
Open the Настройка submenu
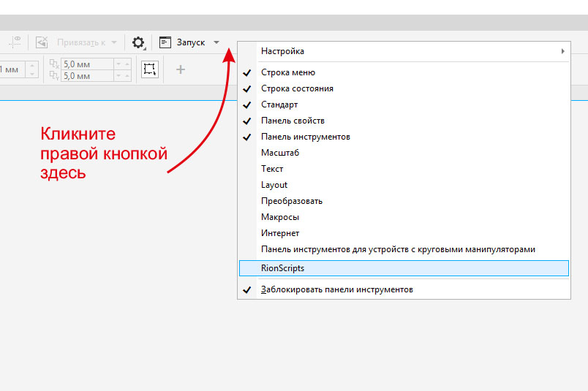(404, 51)
